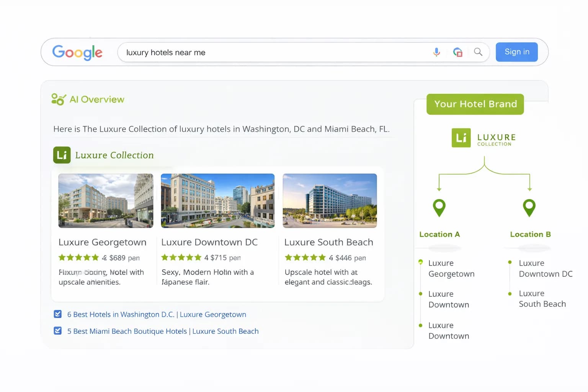
Task: Select Luxure Downtown DC under Location B
Action: [x=546, y=268]
